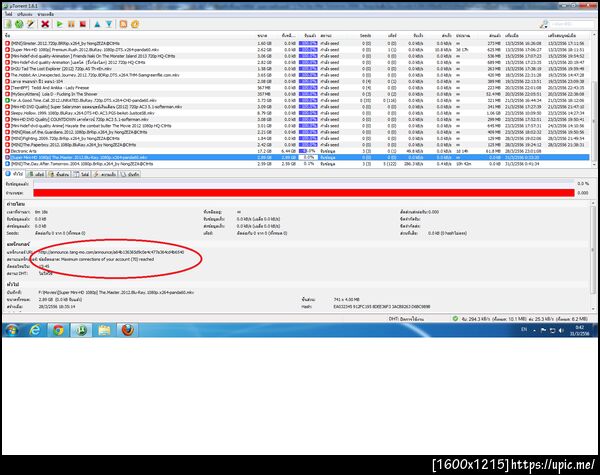The width and height of the screenshot is (600, 475).
Task: Click status icon of Sleepy.Hollow torrent row
Action: click(x=7, y=113)
